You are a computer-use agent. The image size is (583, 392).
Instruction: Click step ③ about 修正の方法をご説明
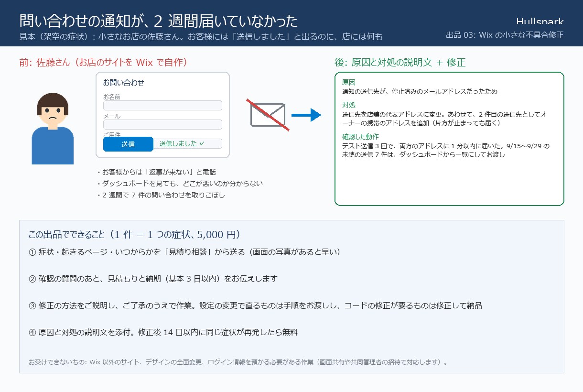tap(255, 305)
